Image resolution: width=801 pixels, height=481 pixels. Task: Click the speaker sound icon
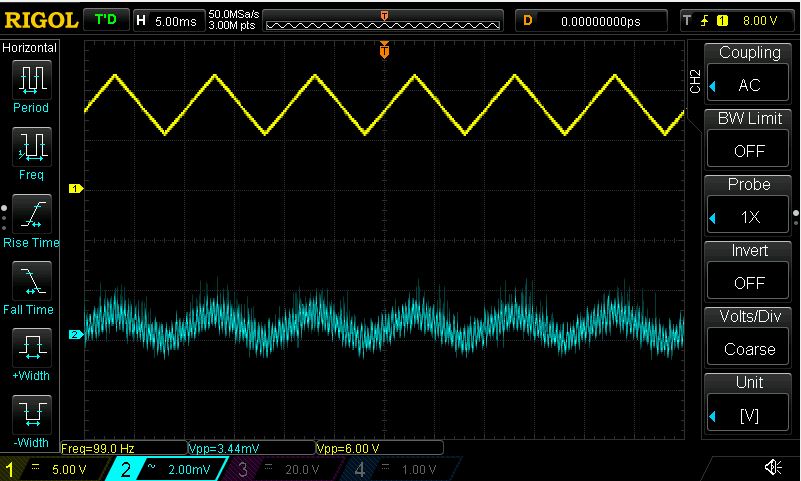(x=773, y=467)
